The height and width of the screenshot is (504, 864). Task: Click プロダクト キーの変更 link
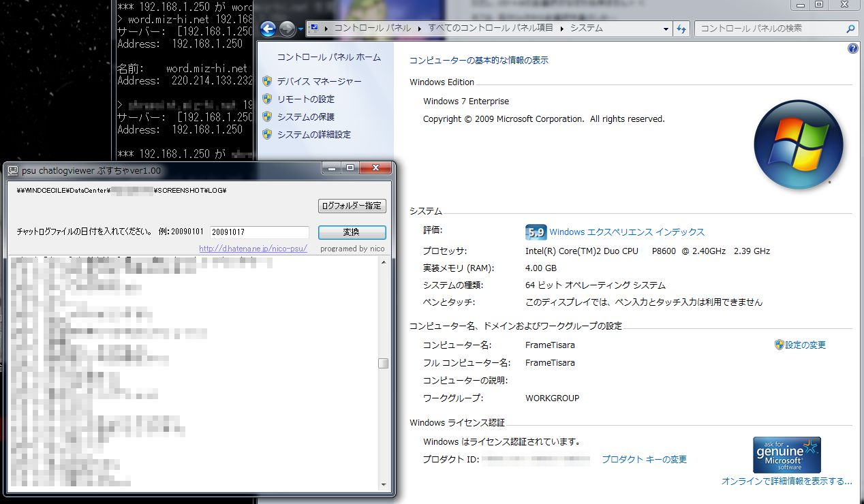point(644,460)
